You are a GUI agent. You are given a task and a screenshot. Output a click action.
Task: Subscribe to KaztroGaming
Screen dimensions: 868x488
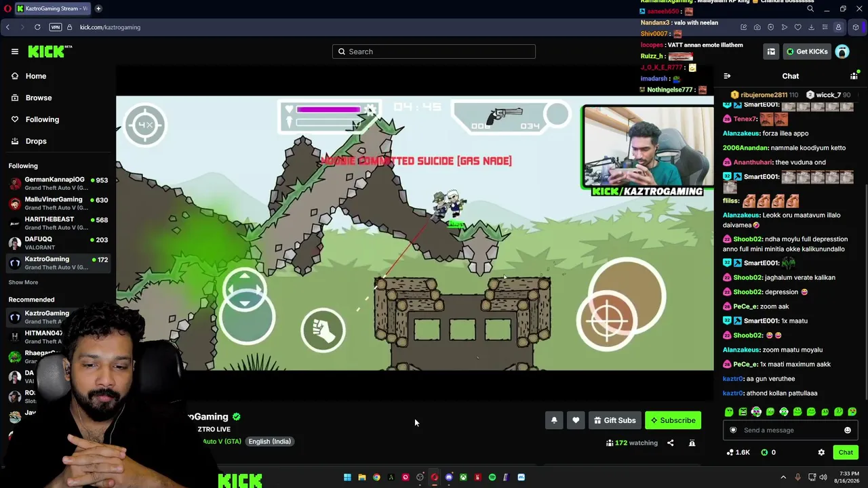click(x=673, y=420)
